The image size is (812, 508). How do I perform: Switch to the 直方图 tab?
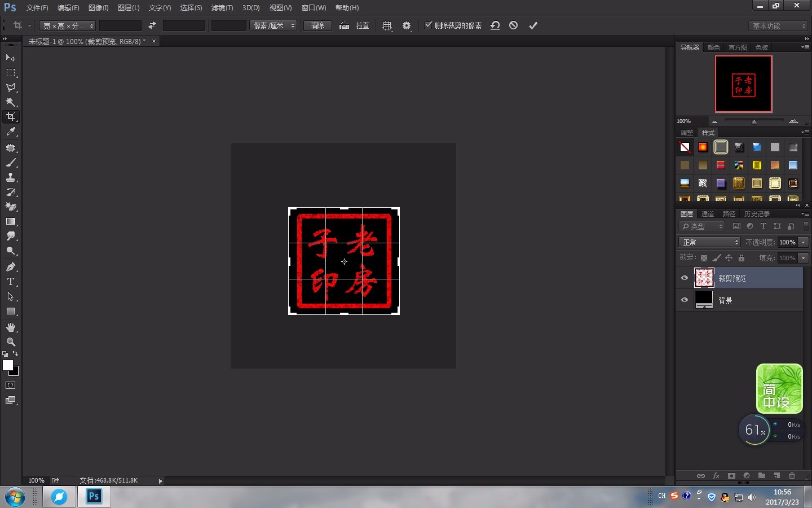click(738, 47)
